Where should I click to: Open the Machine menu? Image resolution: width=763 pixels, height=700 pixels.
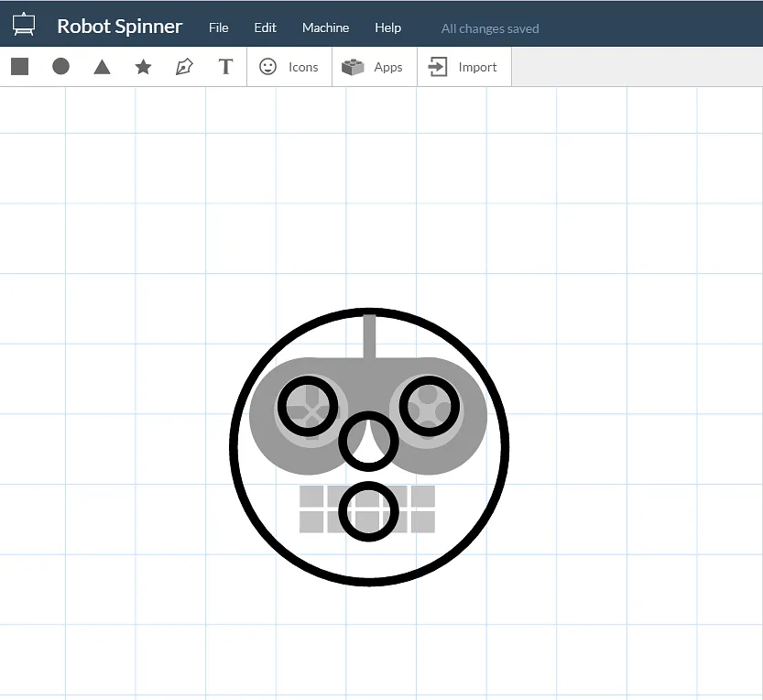(325, 27)
